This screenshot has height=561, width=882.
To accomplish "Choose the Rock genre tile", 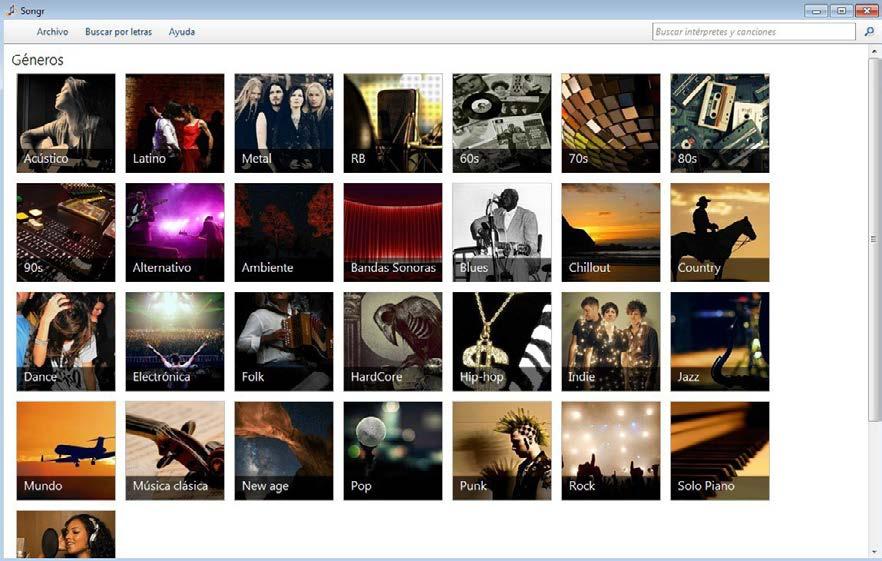I will pyautogui.click(x=611, y=451).
